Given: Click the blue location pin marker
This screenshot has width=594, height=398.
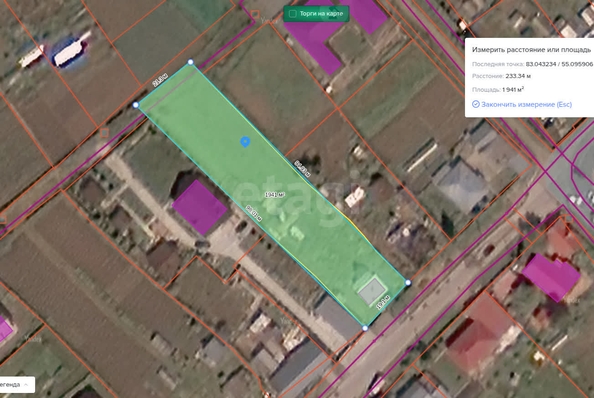Looking at the screenshot, I should pyautogui.click(x=245, y=142).
